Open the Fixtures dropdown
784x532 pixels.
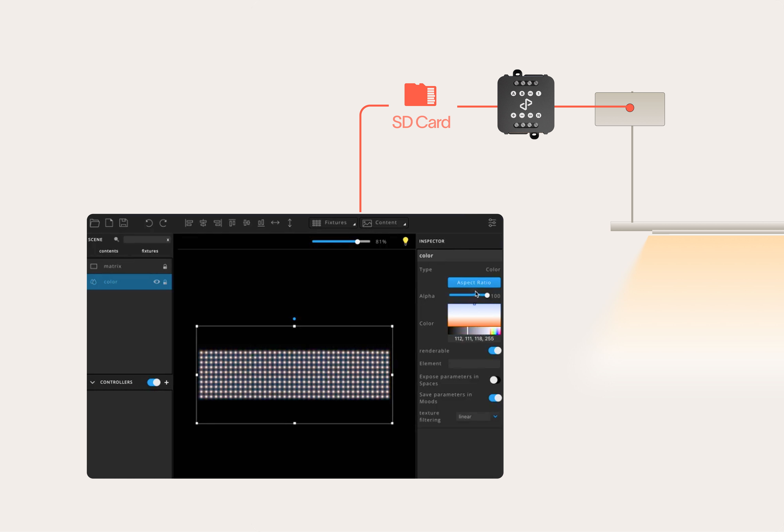click(333, 223)
